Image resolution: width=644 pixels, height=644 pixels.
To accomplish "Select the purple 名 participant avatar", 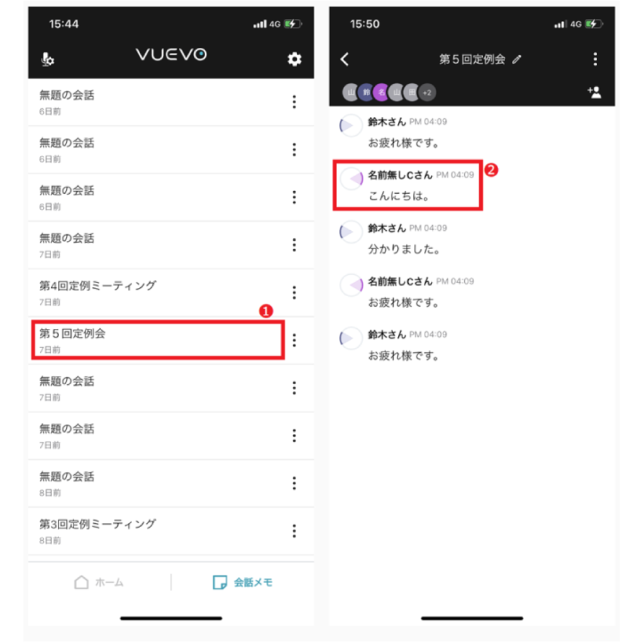I will (382, 92).
